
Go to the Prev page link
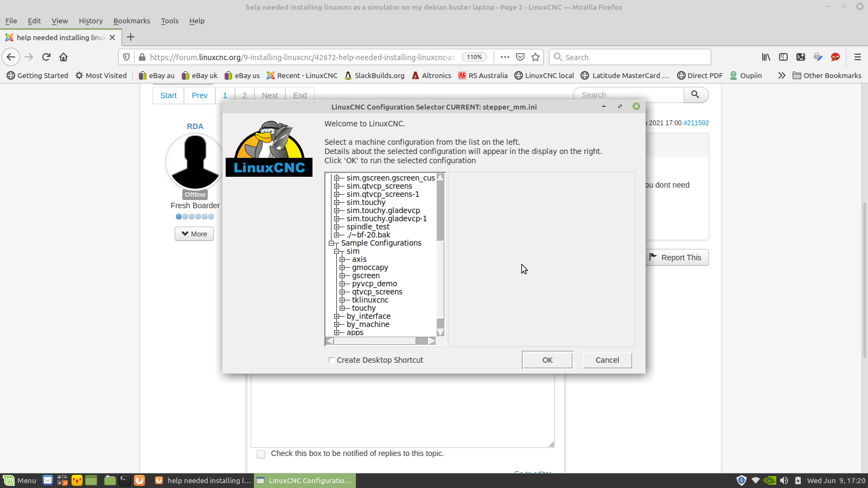200,95
